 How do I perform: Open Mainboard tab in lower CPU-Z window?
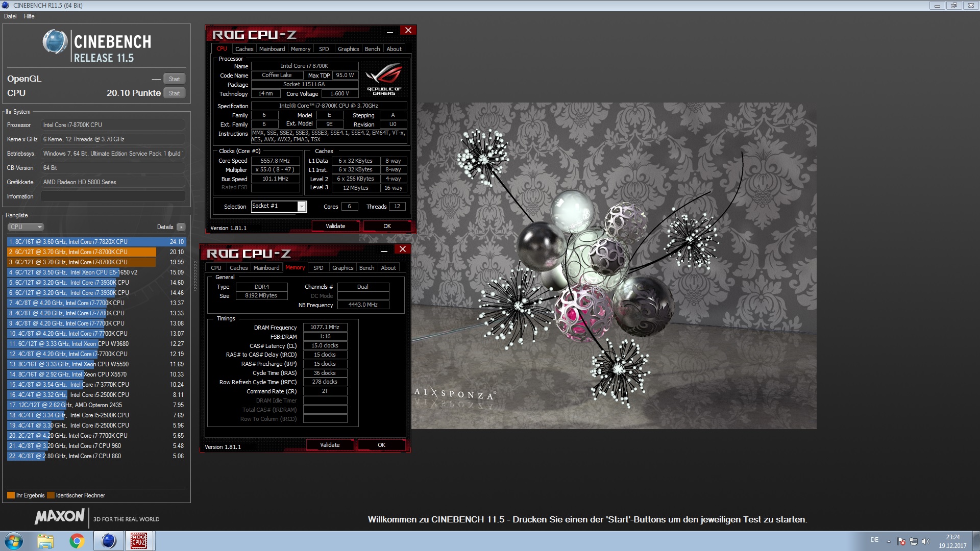pyautogui.click(x=266, y=268)
